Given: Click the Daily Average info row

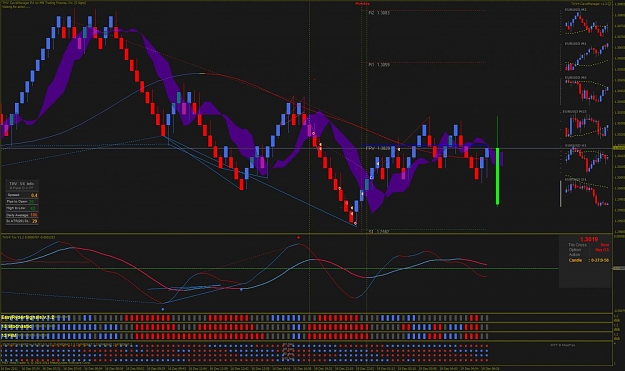Looking at the screenshot, I should (x=22, y=215).
